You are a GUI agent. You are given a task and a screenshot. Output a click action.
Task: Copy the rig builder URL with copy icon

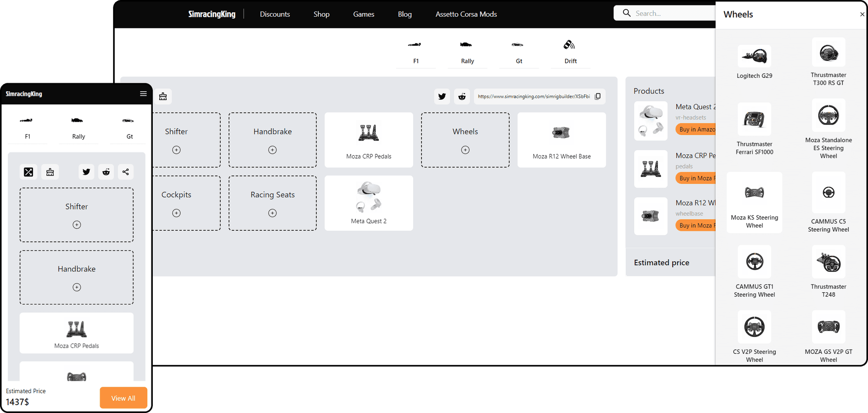coord(598,96)
